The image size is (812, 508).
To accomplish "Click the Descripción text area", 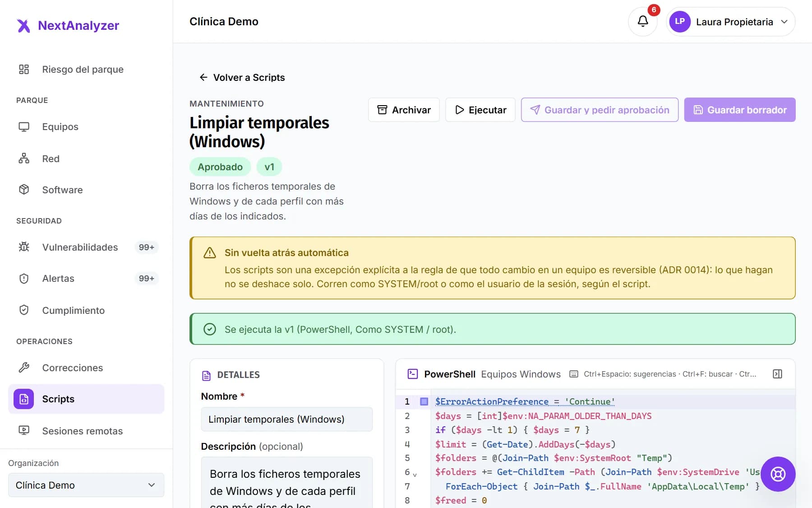I will click(287, 482).
